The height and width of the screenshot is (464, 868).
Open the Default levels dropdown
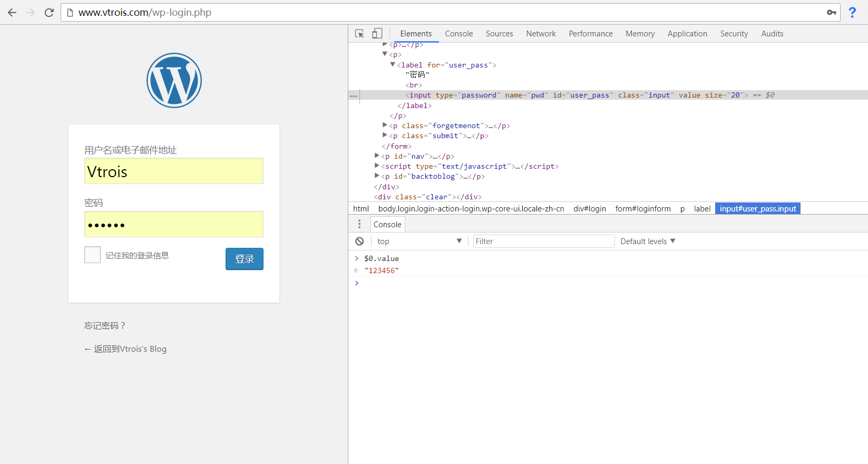[x=648, y=241]
